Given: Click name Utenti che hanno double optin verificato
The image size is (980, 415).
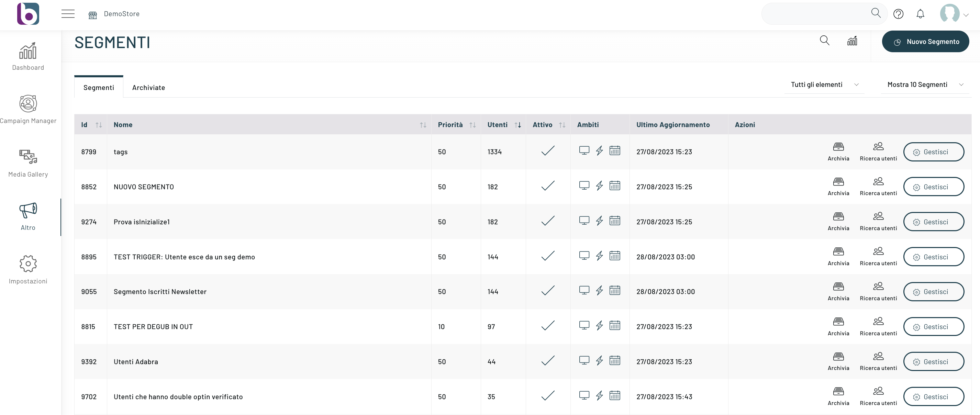Looking at the screenshot, I should coord(178,397).
